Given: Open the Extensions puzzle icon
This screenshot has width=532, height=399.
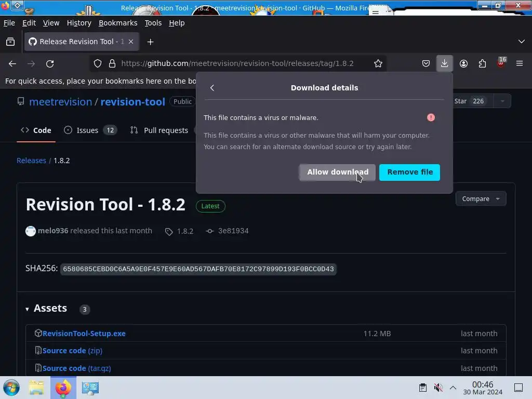Looking at the screenshot, I should click(482, 63).
